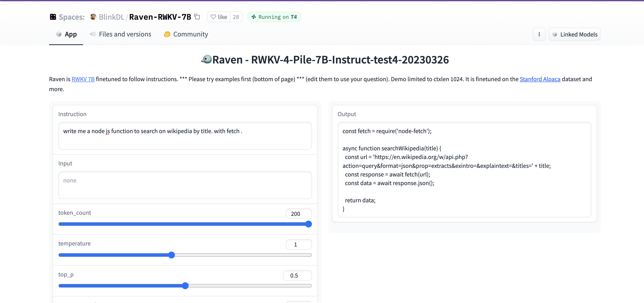Viewport: 644px width, 303px height.
Task: Click the Hugging Face Spaces logo icon
Action: click(x=53, y=17)
